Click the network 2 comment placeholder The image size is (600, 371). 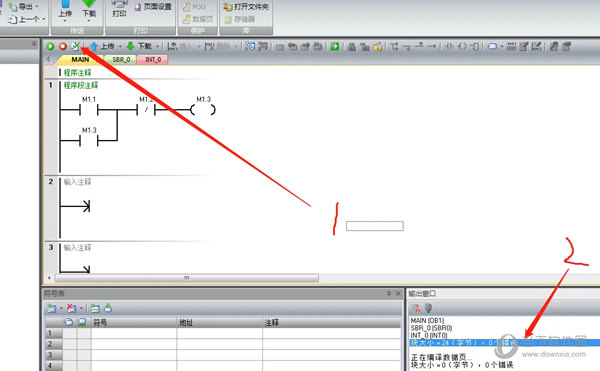point(77,182)
